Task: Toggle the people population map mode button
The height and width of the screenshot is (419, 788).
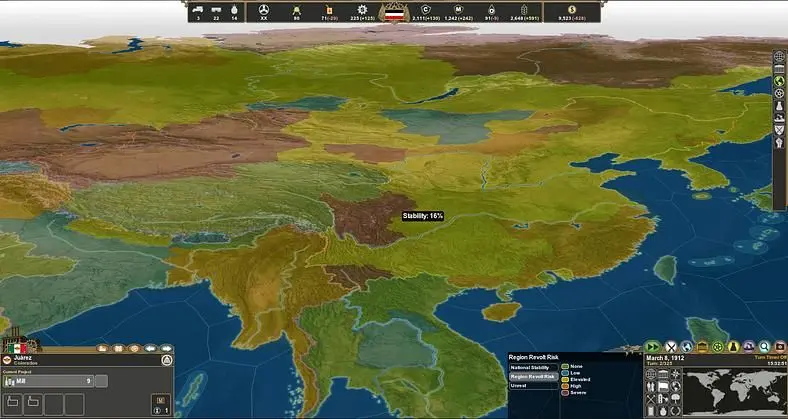Action: pos(651,386)
